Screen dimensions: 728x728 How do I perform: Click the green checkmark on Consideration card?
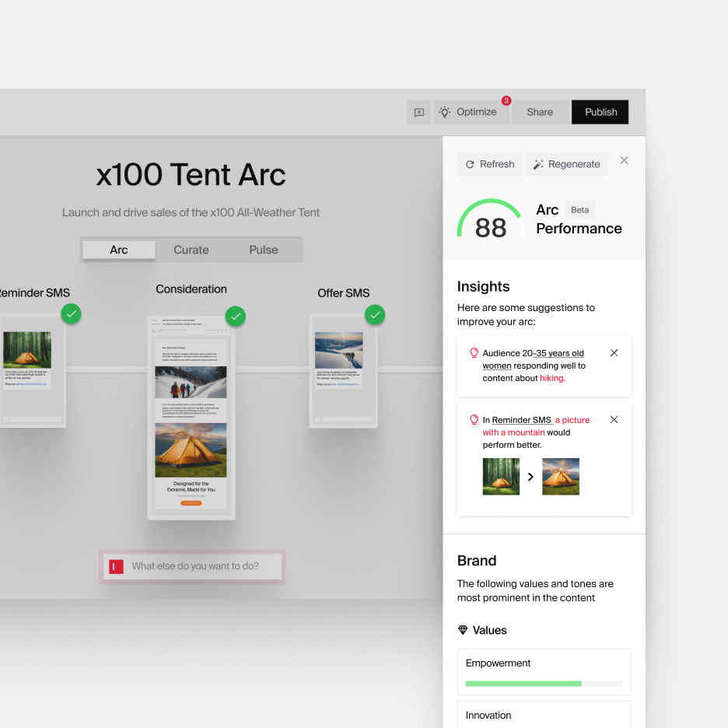236,316
